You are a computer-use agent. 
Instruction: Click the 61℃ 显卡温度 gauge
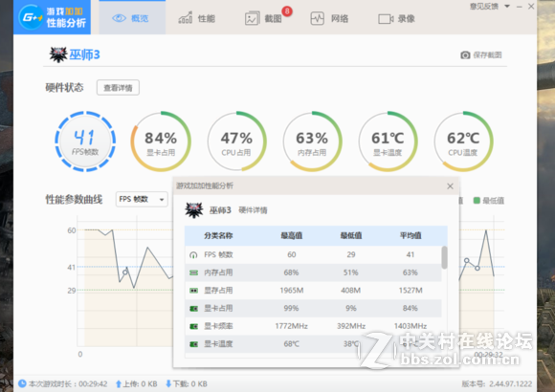tap(388, 142)
